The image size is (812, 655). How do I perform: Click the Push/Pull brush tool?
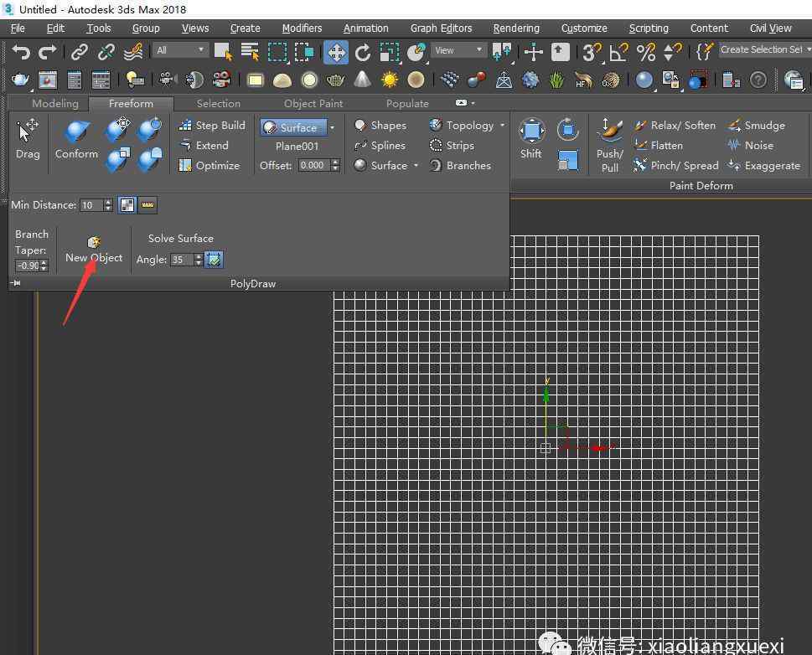point(610,145)
